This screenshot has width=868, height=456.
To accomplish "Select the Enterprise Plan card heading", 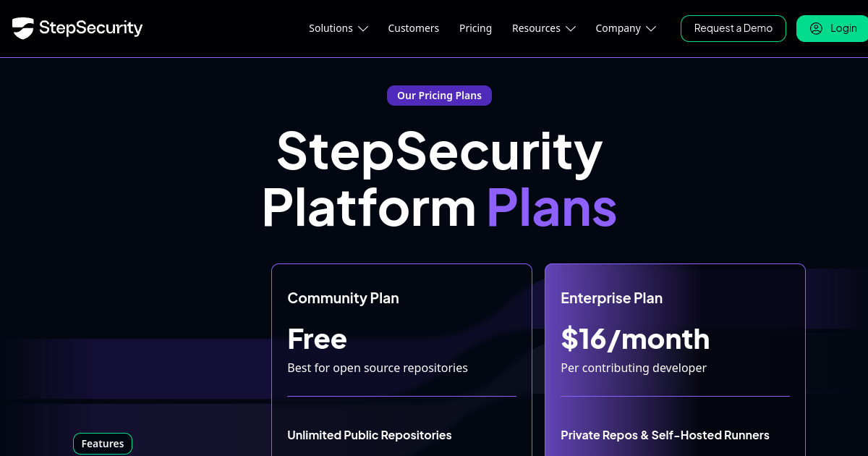I will pos(611,298).
